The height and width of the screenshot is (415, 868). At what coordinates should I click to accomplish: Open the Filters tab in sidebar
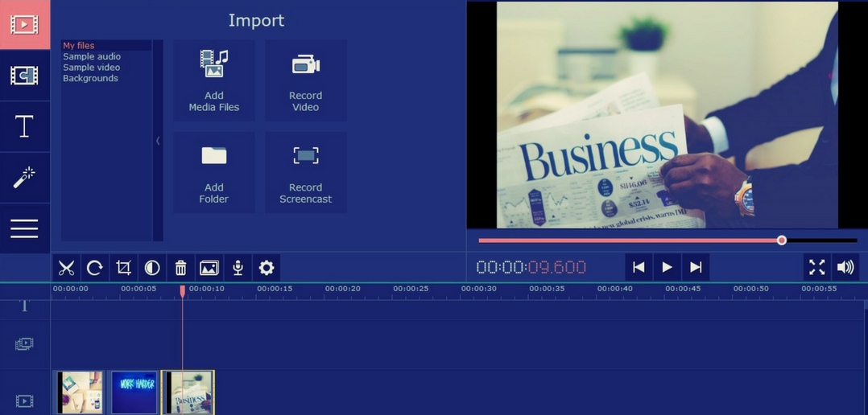(x=24, y=76)
